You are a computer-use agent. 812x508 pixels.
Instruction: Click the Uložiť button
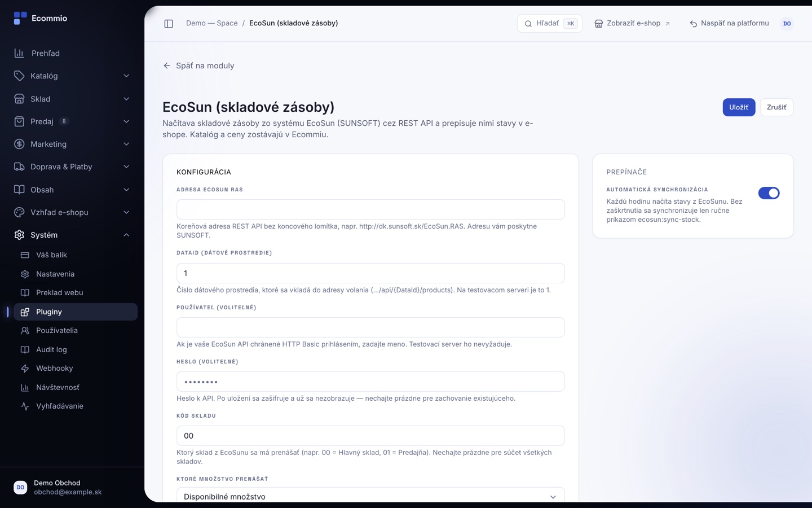739,107
